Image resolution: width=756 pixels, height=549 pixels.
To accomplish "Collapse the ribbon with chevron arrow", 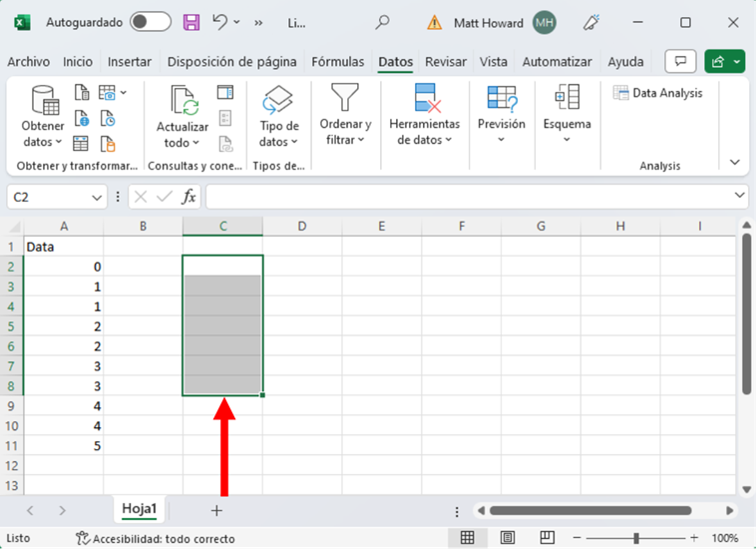I will 735,162.
